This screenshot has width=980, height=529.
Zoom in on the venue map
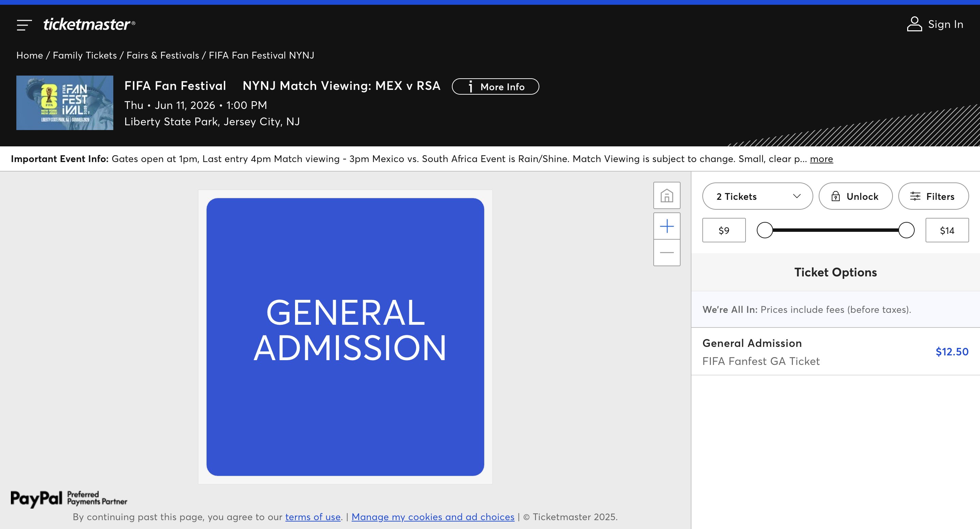(x=667, y=226)
